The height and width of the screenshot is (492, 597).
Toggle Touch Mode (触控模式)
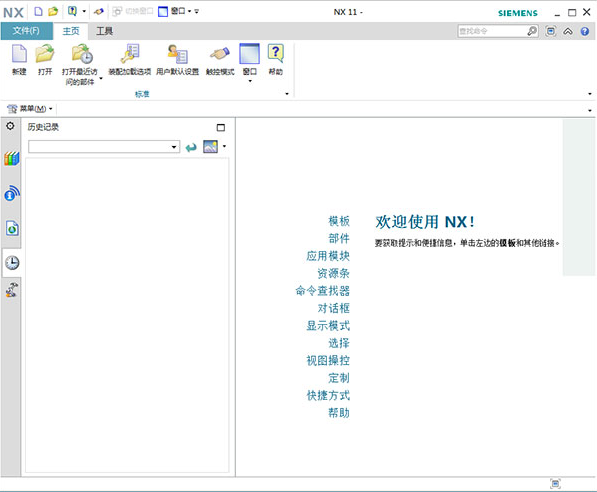point(220,54)
